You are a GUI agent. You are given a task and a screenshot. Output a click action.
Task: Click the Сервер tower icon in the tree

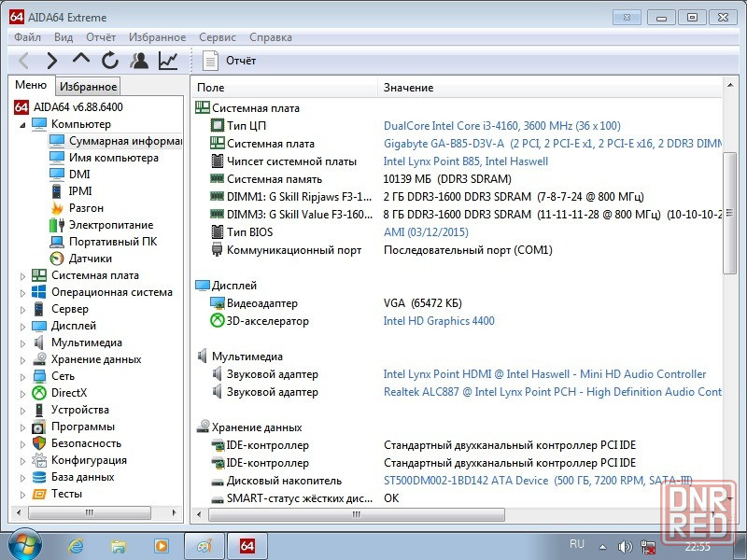(39, 309)
